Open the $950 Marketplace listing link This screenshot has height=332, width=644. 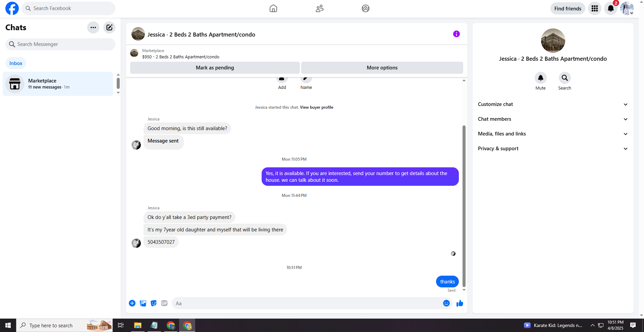[181, 57]
